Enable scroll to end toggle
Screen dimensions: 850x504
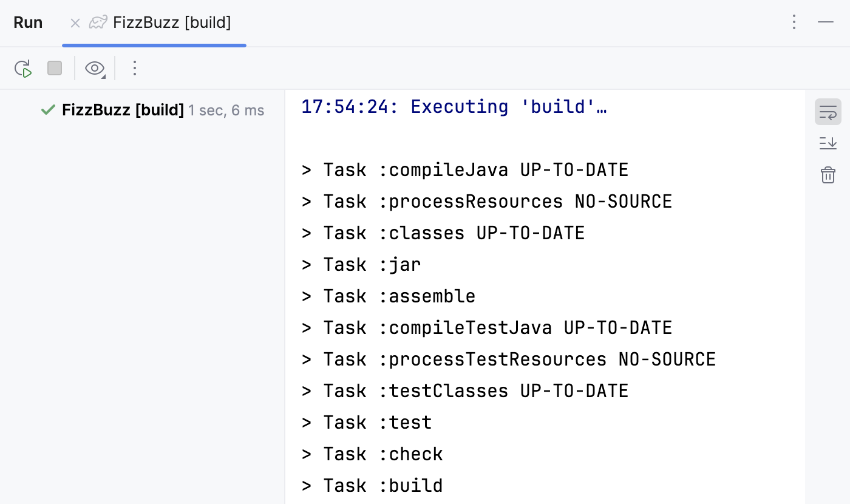pos(828,143)
